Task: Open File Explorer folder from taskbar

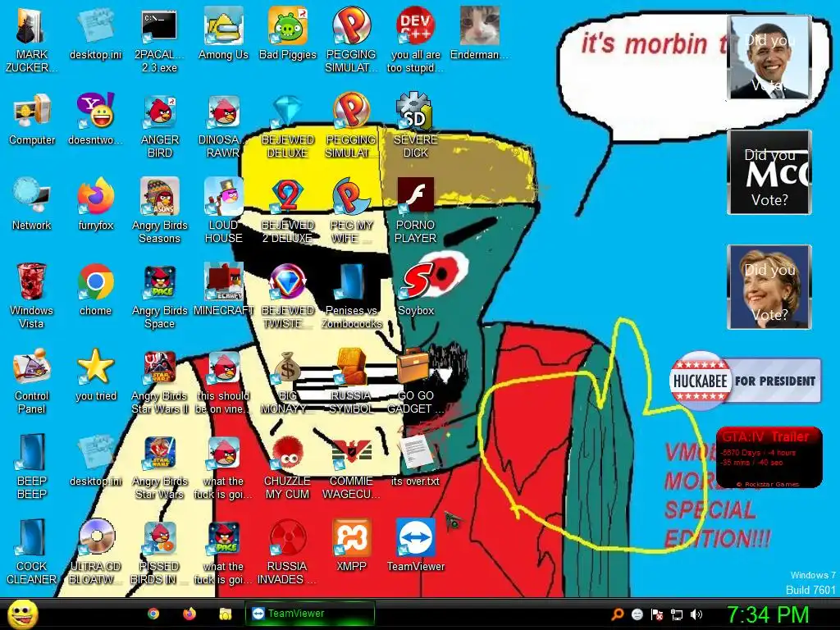Action: tap(226, 614)
